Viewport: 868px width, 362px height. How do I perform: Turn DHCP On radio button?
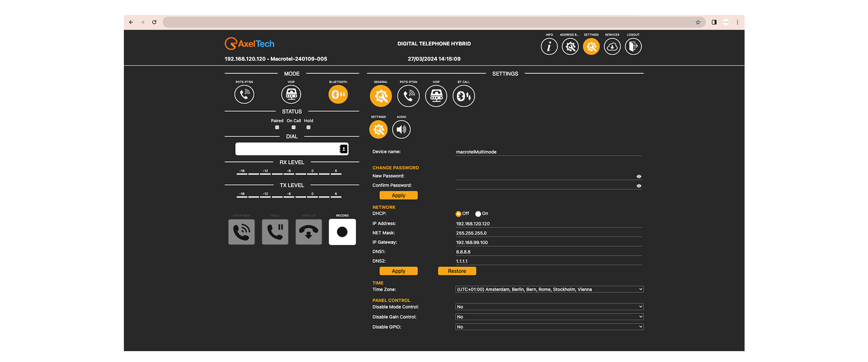(x=478, y=214)
